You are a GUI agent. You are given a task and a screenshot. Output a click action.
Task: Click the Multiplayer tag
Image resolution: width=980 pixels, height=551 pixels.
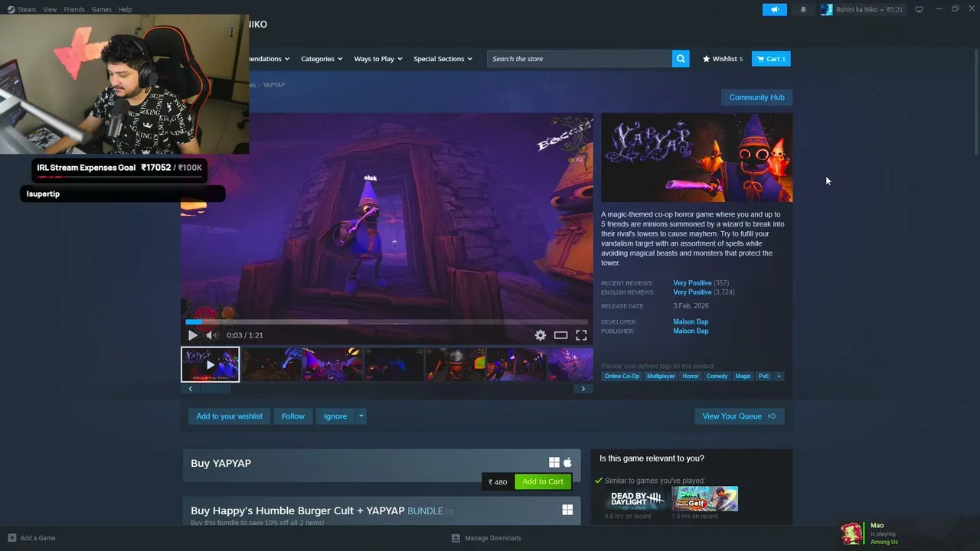(x=661, y=377)
